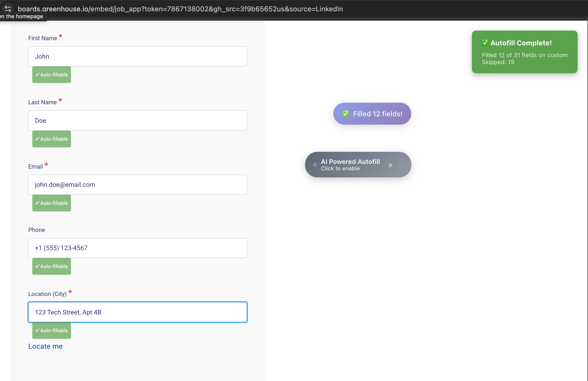Viewport: 588px width, 381px height.
Task: Click the Auto-fillable badge under Email
Action: [52, 203]
